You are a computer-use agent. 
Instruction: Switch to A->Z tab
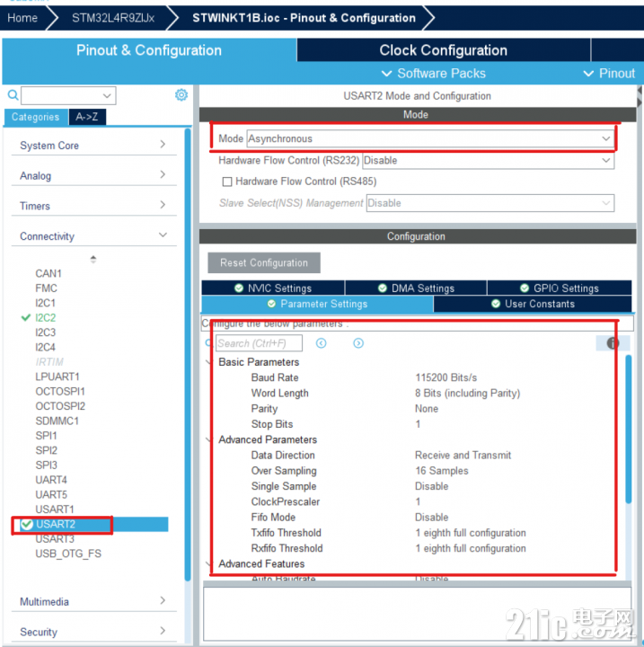[87, 117]
